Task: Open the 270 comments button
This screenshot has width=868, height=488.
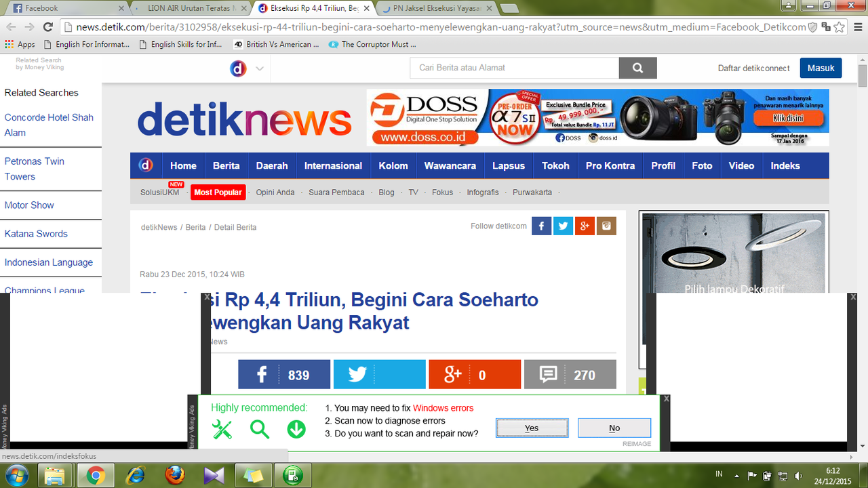Action: [x=570, y=375]
